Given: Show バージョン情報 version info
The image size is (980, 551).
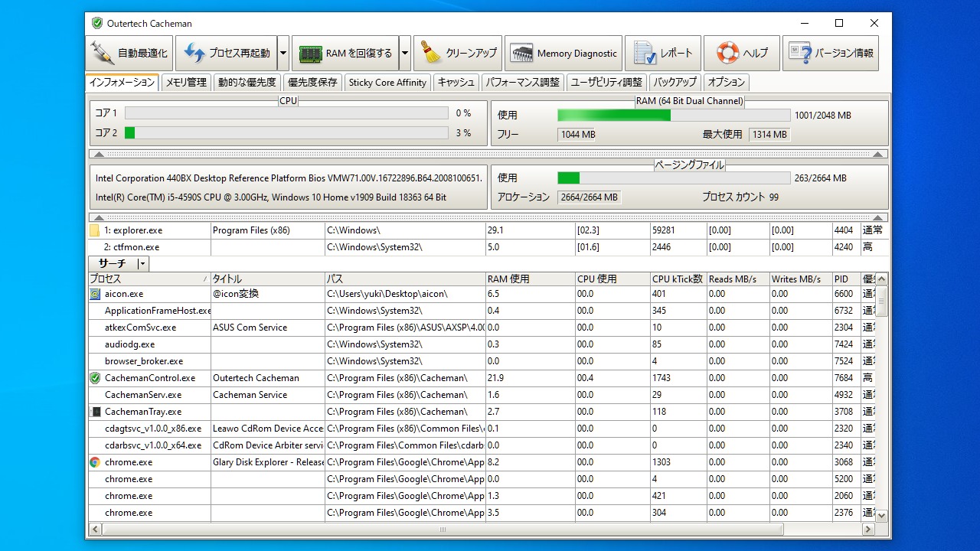Looking at the screenshot, I should click(x=831, y=54).
